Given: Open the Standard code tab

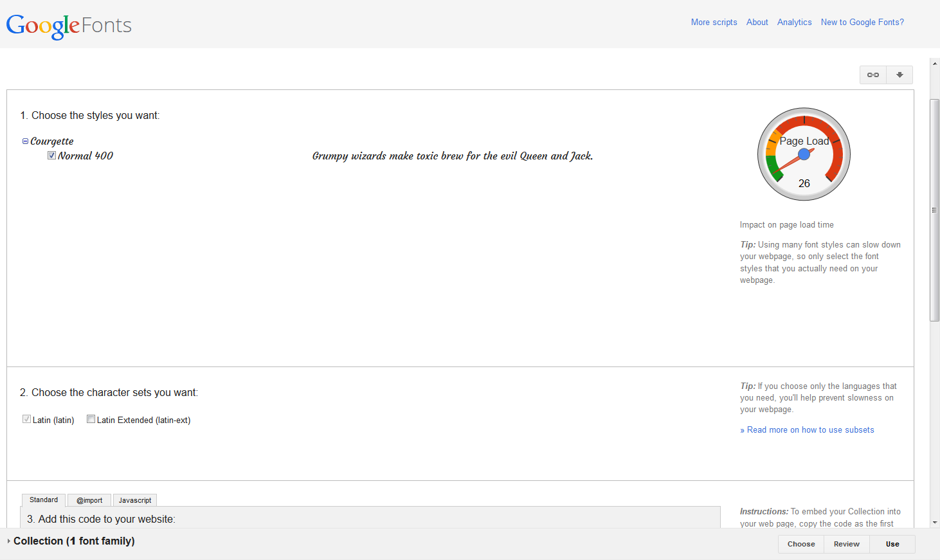Looking at the screenshot, I should click(x=44, y=500).
